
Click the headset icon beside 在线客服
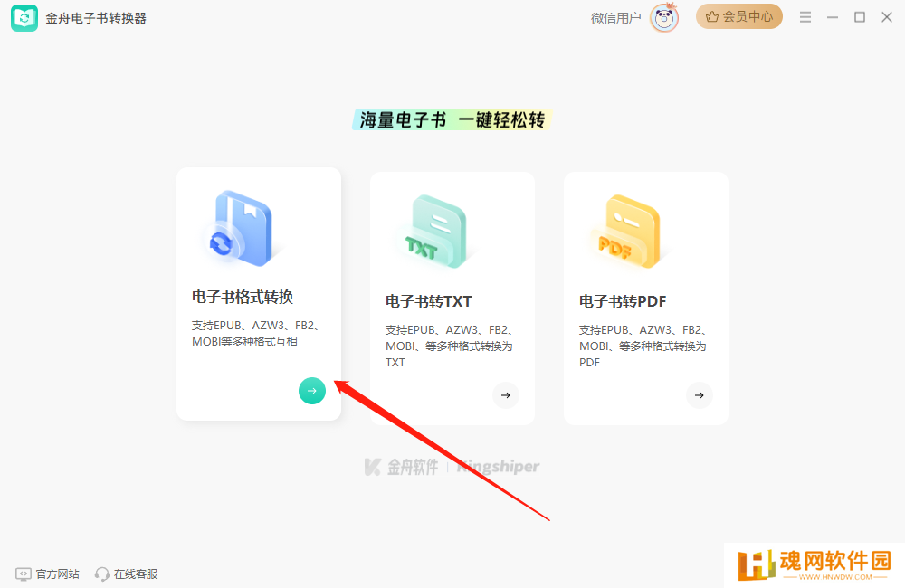point(102,574)
